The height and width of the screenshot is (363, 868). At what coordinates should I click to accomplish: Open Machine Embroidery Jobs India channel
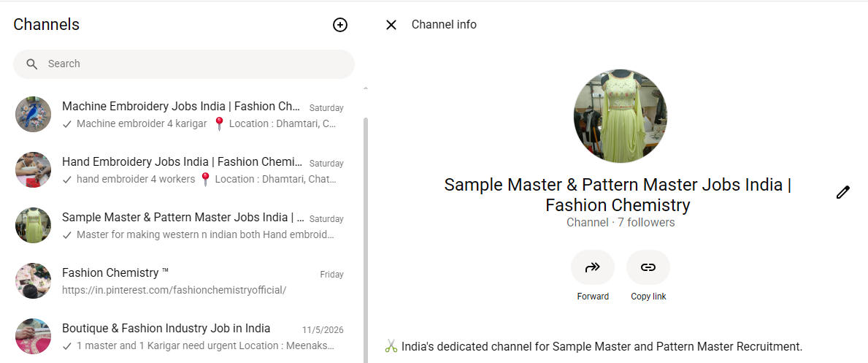pos(180,115)
